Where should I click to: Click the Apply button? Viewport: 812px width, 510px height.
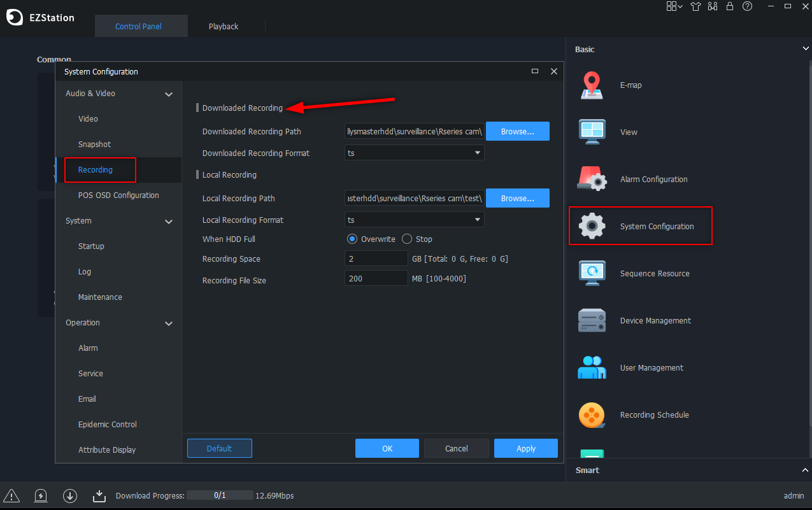525,448
